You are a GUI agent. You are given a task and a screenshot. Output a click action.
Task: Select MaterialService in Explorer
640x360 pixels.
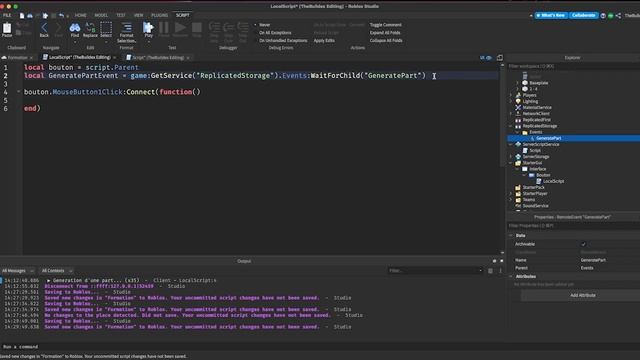click(x=537, y=107)
